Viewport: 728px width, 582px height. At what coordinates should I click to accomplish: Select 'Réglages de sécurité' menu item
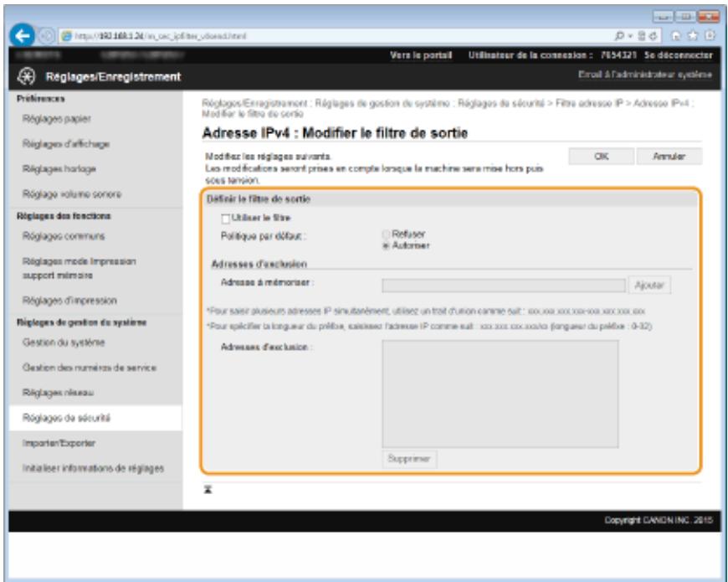point(95,418)
